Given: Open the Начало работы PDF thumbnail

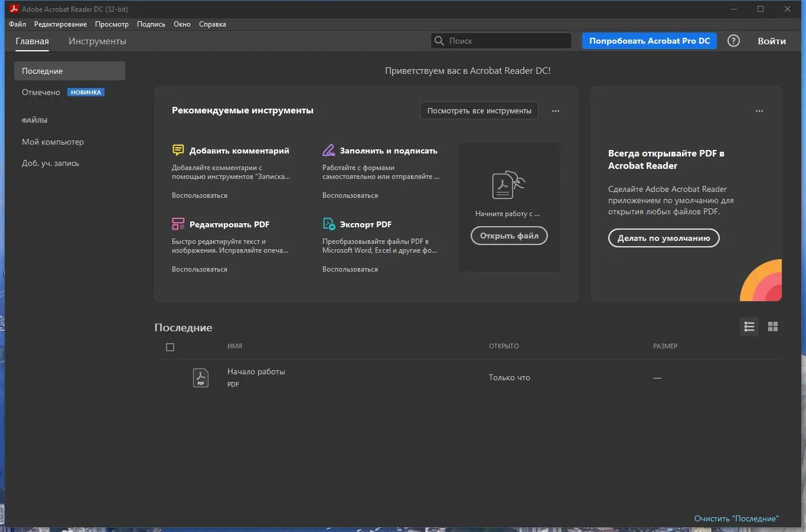Looking at the screenshot, I should click(x=200, y=377).
